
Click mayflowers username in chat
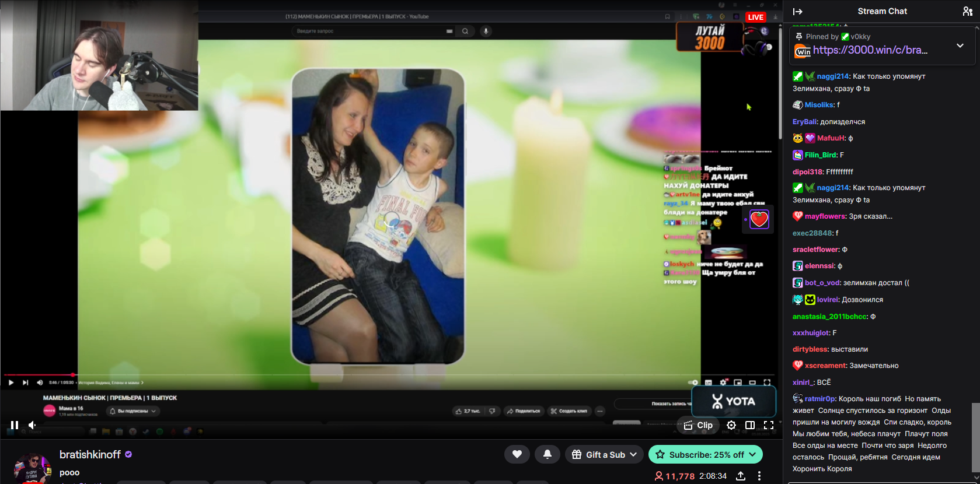click(825, 216)
